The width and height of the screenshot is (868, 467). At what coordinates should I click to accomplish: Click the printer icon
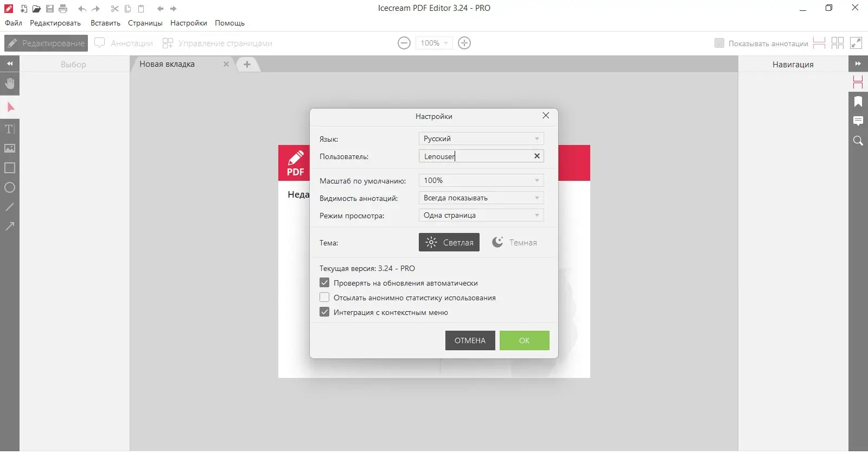pos(63,9)
